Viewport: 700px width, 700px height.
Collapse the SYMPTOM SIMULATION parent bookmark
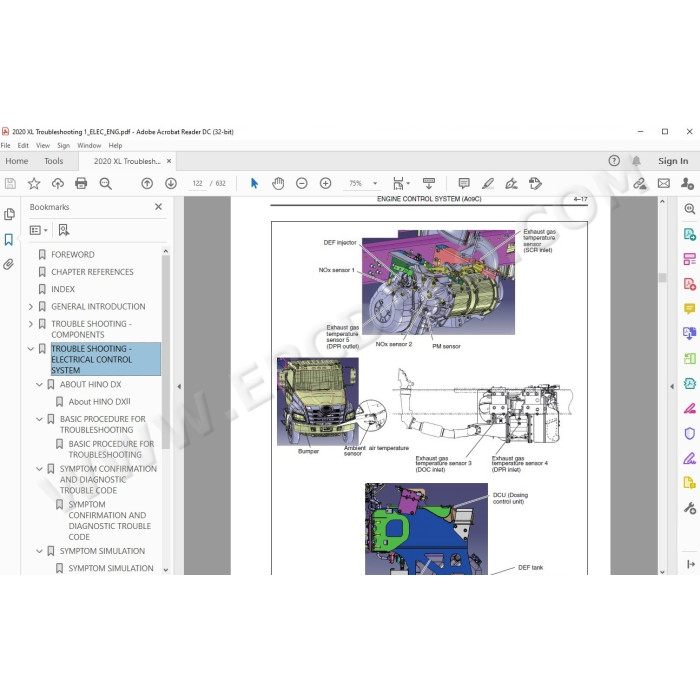pos(39,551)
